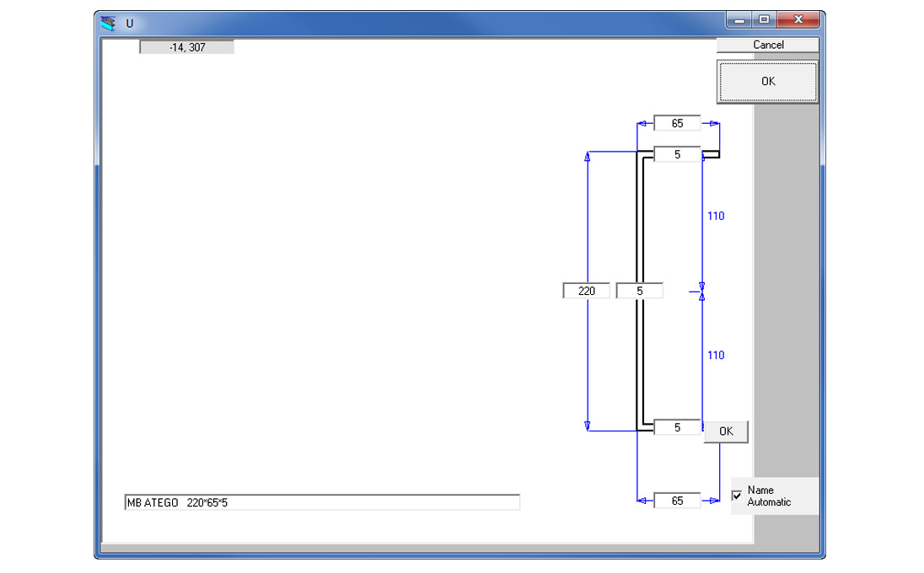Click the coordinate readout -14, 307
Screen dimensions: 924x573
[187, 47]
